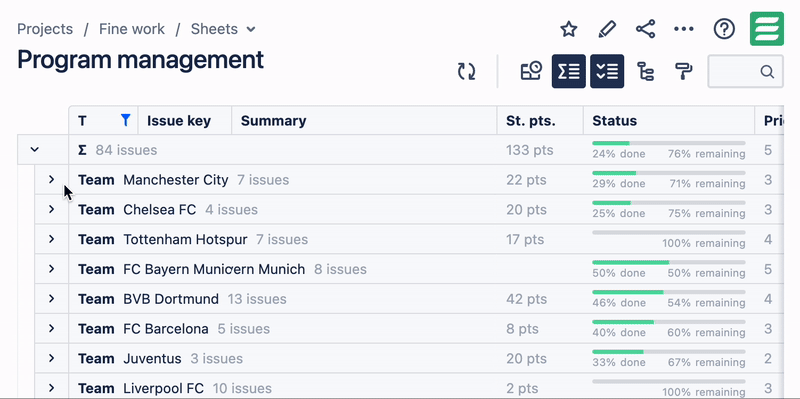Open the help question mark icon
The width and height of the screenshot is (800, 399).
tap(724, 29)
